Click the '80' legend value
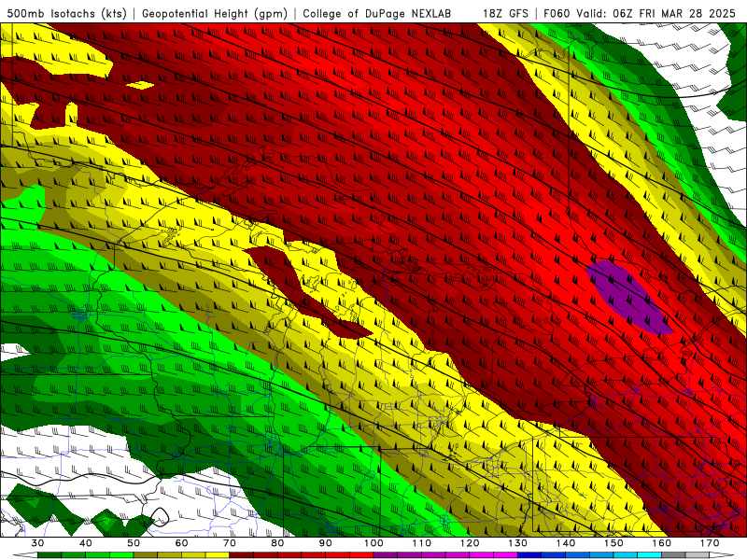The width and height of the screenshot is (747, 560). coord(277,543)
